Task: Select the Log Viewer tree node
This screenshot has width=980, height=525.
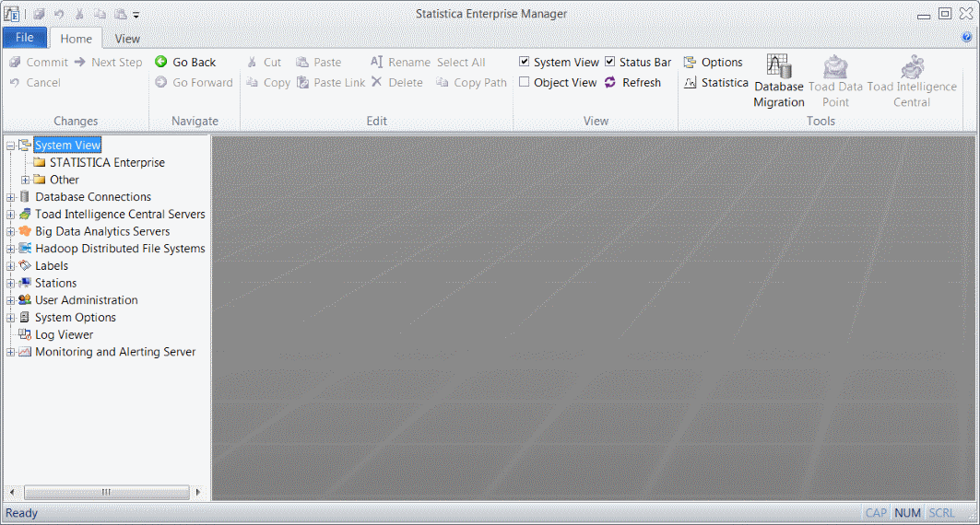Action: pyautogui.click(x=64, y=334)
